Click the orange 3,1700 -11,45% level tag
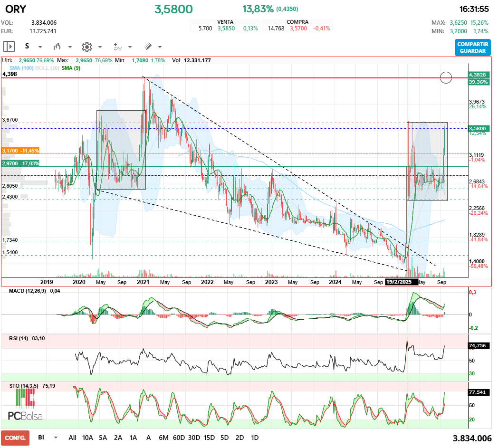498x448 pixels. tap(20, 151)
